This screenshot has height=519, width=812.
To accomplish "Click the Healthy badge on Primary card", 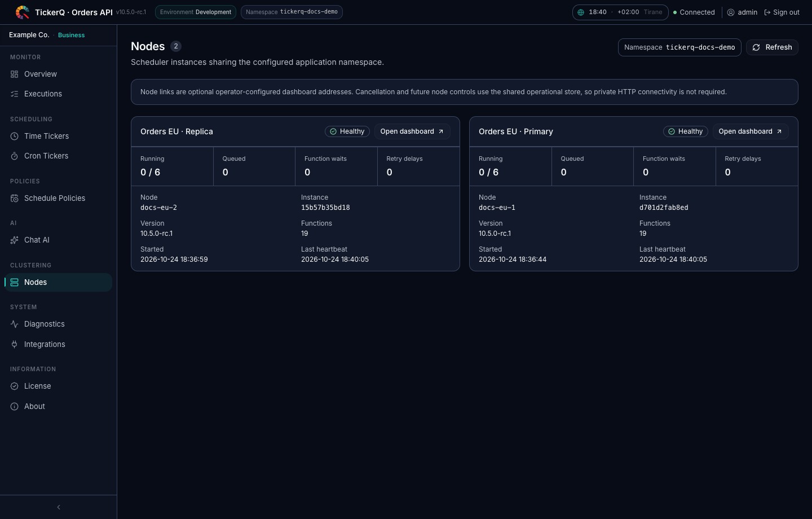I will pyautogui.click(x=686, y=131).
